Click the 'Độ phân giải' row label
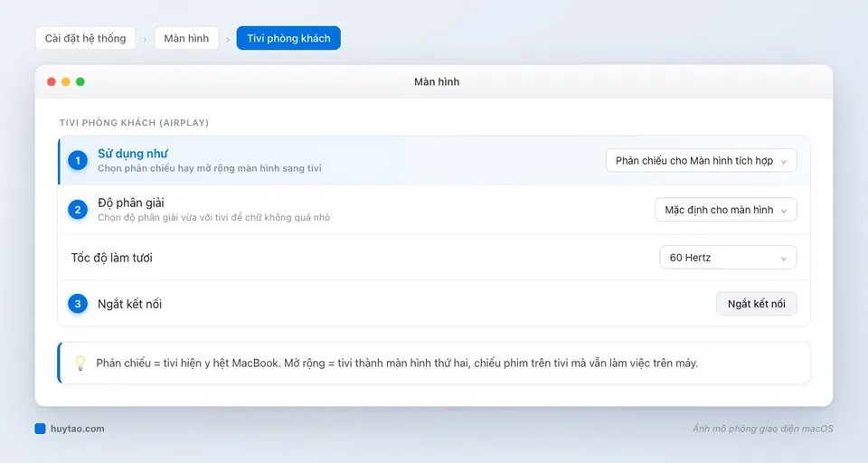Image resolution: width=868 pixels, height=463 pixels. pyautogui.click(x=130, y=203)
